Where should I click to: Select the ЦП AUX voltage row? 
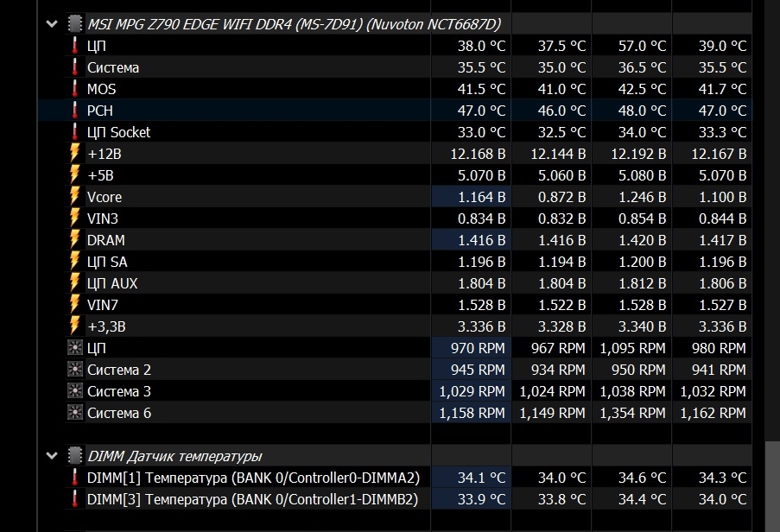click(x=112, y=283)
